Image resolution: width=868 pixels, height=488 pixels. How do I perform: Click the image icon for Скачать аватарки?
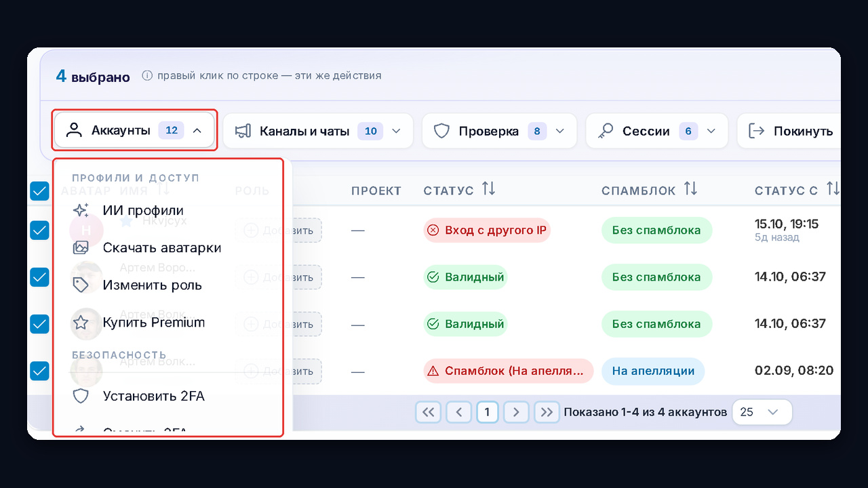(x=81, y=248)
